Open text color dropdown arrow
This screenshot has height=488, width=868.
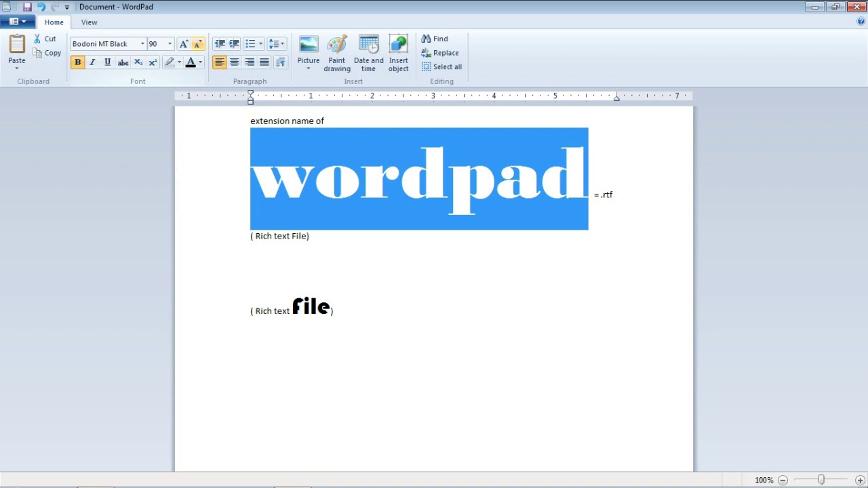[x=200, y=62]
